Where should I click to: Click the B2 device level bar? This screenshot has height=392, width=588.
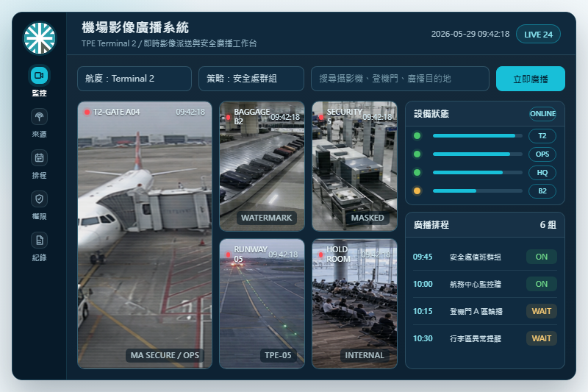[x=477, y=191]
